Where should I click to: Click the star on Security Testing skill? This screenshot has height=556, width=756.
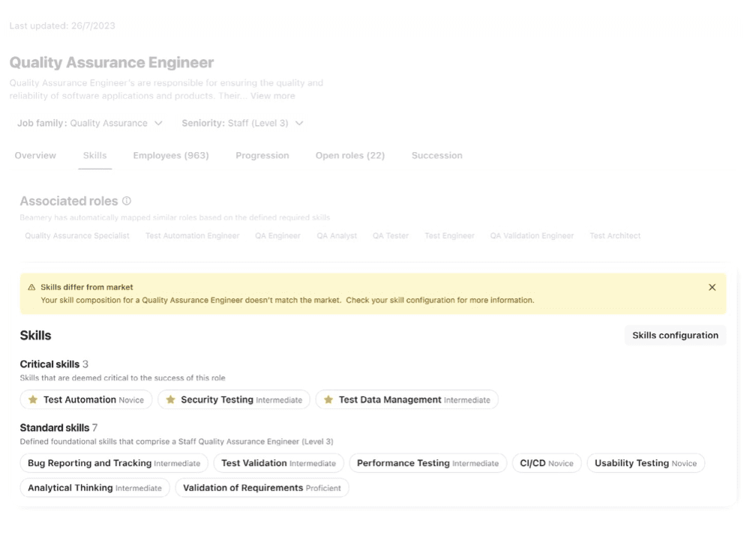coord(170,399)
